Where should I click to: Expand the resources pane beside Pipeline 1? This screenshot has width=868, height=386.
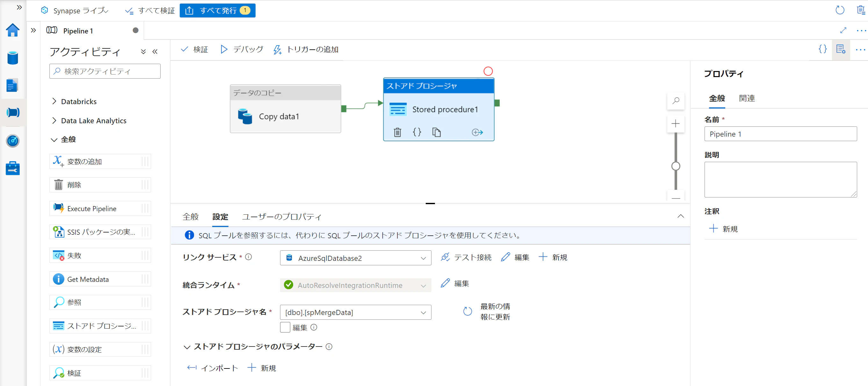[33, 30]
